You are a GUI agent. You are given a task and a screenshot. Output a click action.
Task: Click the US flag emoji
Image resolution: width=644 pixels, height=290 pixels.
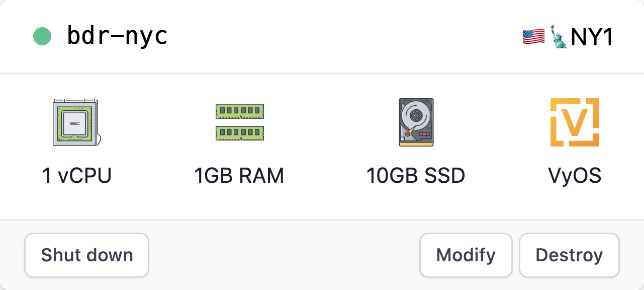[x=533, y=36]
